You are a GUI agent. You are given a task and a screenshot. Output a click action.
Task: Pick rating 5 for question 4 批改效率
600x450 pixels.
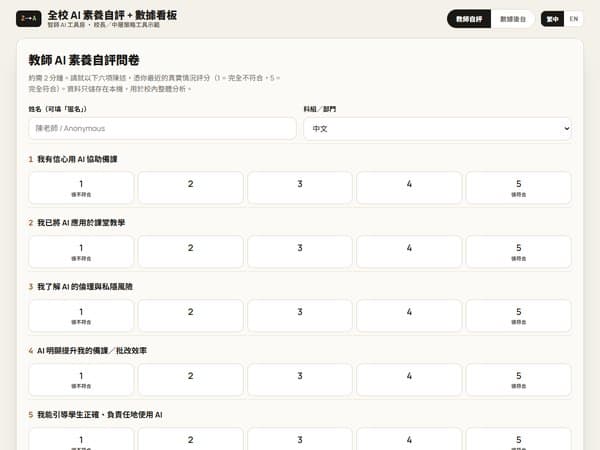coord(518,380)
